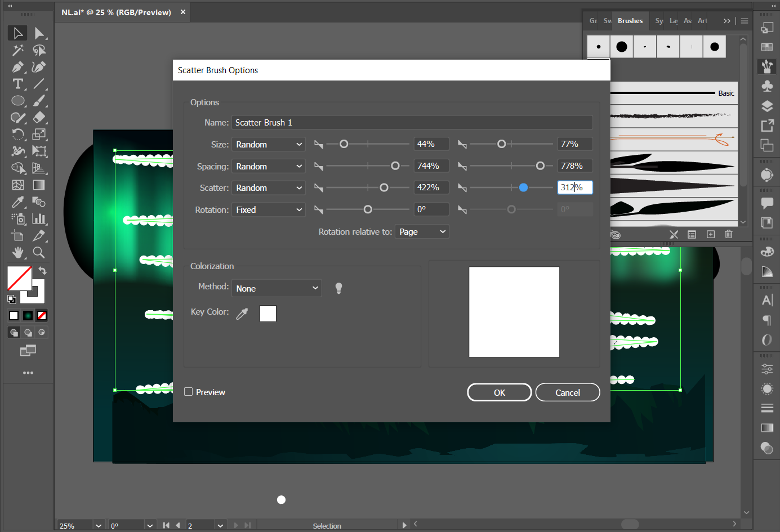Activate the Zoom tool
This screenshot has width=780, height=532.
(39, 252)
